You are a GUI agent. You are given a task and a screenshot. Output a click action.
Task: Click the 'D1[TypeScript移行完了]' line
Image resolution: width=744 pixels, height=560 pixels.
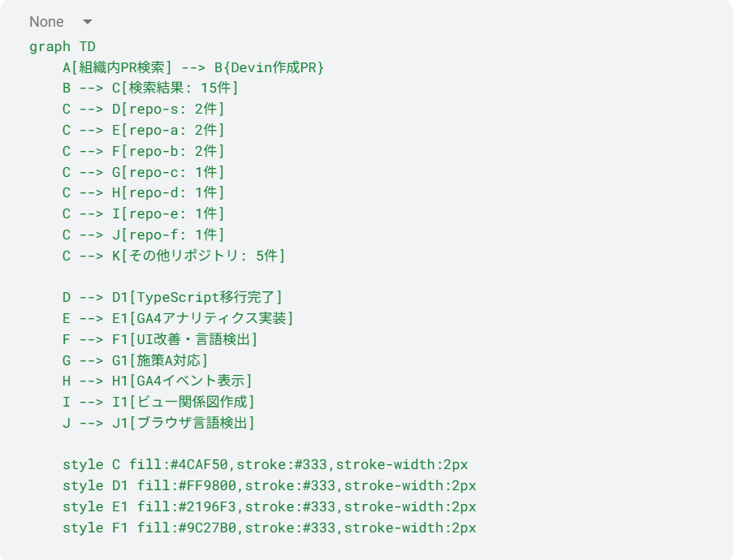(172, 297)
